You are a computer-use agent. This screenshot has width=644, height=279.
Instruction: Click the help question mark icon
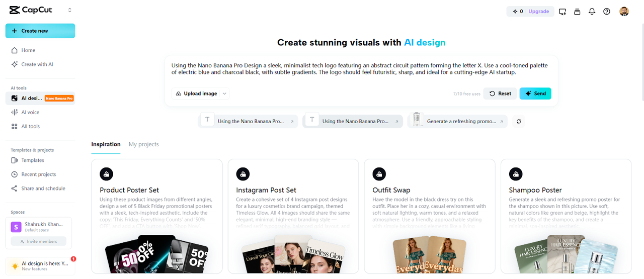tap(607, 11)
